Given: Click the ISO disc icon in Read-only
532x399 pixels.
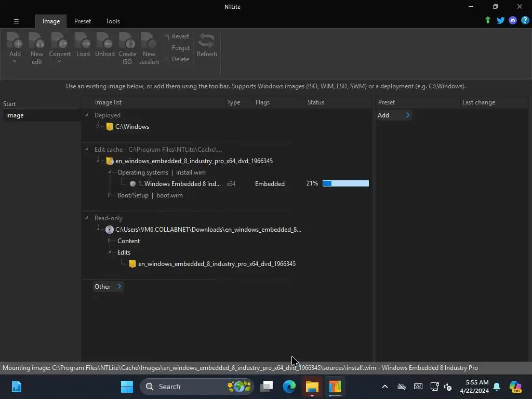Looking at the screenshot, I should click(x=109, y=230).
